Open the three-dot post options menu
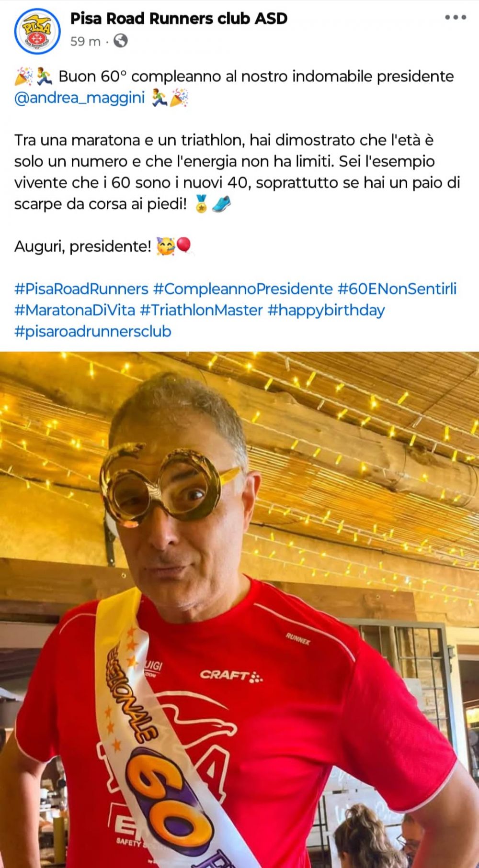The width and height of the screenshot is (479, 868). [x=456, y=18]
